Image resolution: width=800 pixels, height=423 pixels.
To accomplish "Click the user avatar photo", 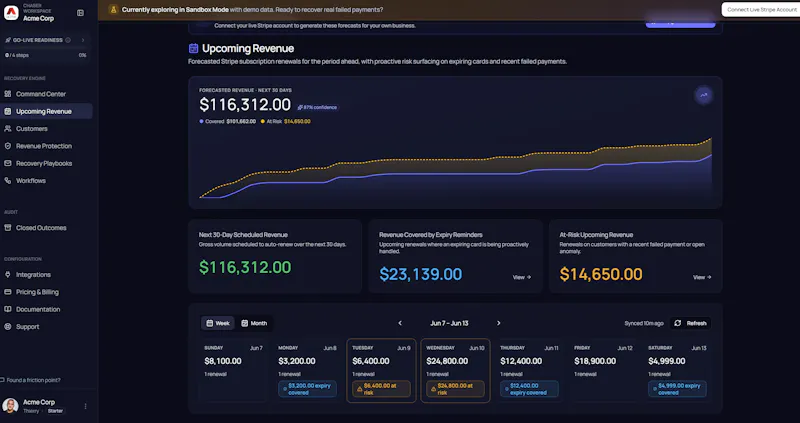I will (10, 406).
